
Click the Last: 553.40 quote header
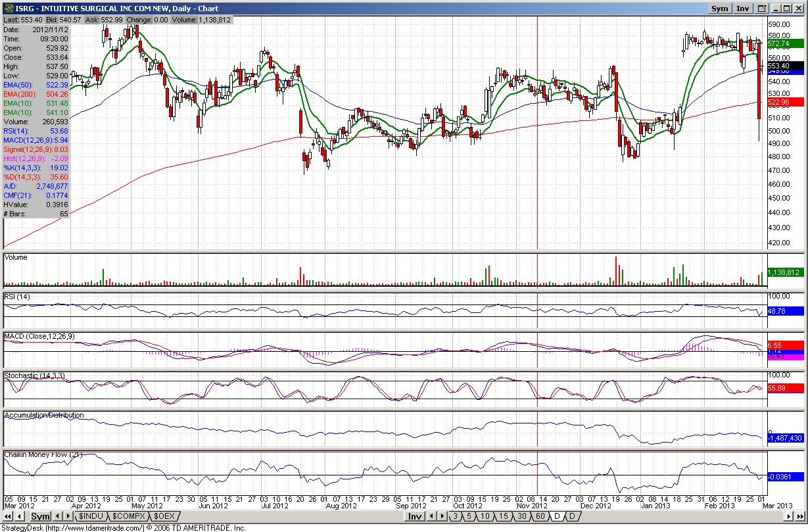coord(24,20)
